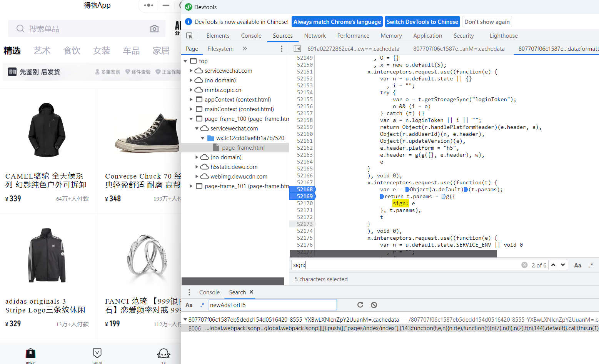Toggle regex in find bar
Screen dimensions: 599x364
point(591,265)
